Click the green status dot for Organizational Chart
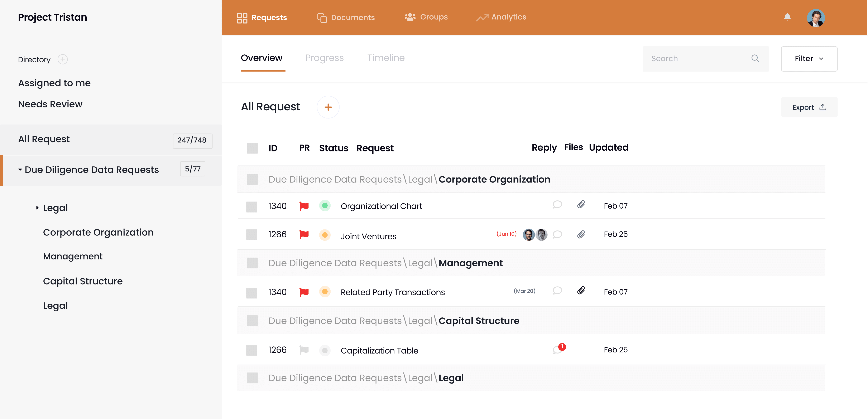868x419 pixels. tap(325, 205)
